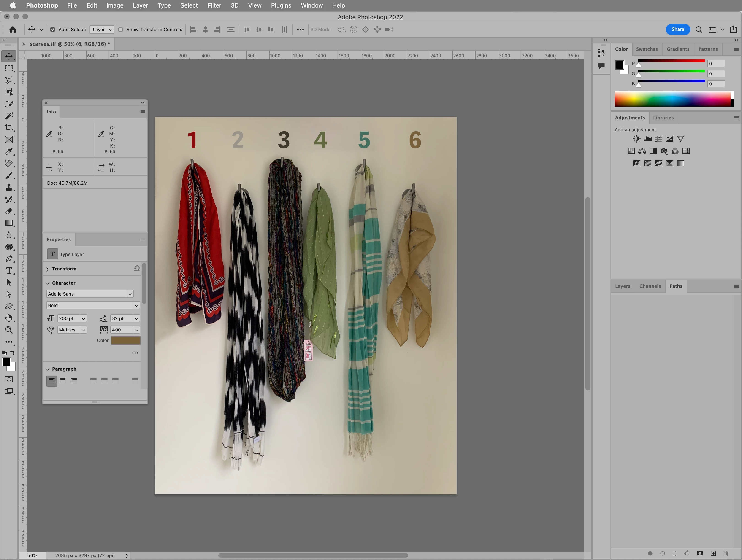Select the Horizontal Type tool

(x=9, y=271)
